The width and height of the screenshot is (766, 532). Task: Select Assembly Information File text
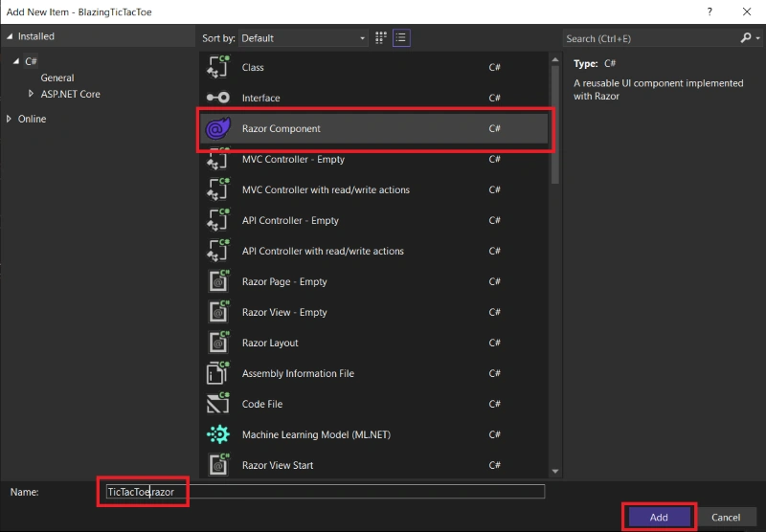click(x=298, y=373)
